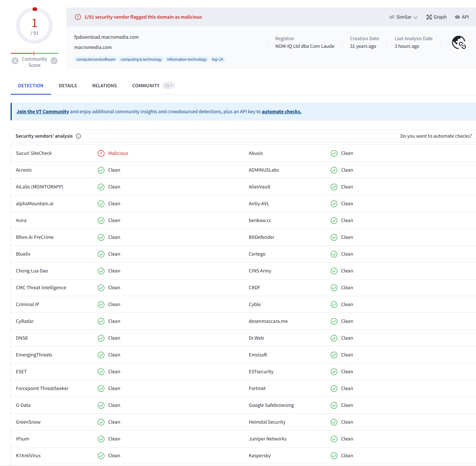The height and width of the screenshot is (466, 476).
Task: Click the Clean check icon for GreenSnow
Action: (101, 422)
